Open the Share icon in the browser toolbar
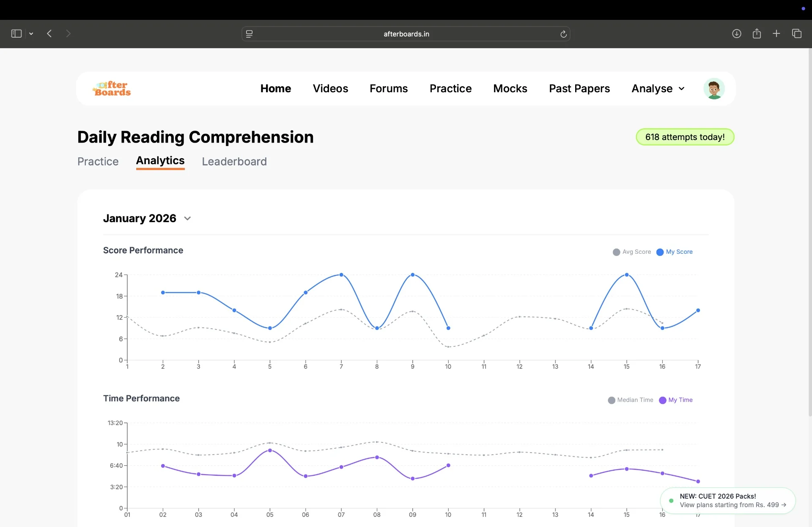Image resolution: width=812 pixels, height=527 pixels. coord(757,33)
